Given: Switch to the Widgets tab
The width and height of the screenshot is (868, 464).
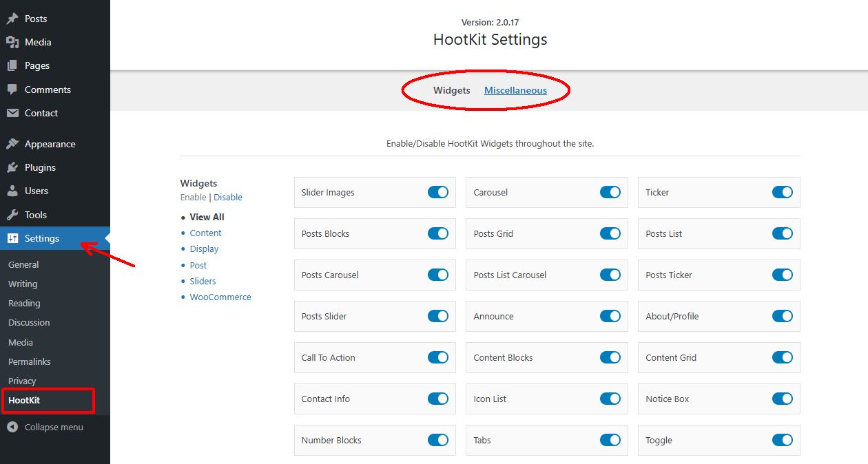Looking at the screenshot, I should 452,90.
